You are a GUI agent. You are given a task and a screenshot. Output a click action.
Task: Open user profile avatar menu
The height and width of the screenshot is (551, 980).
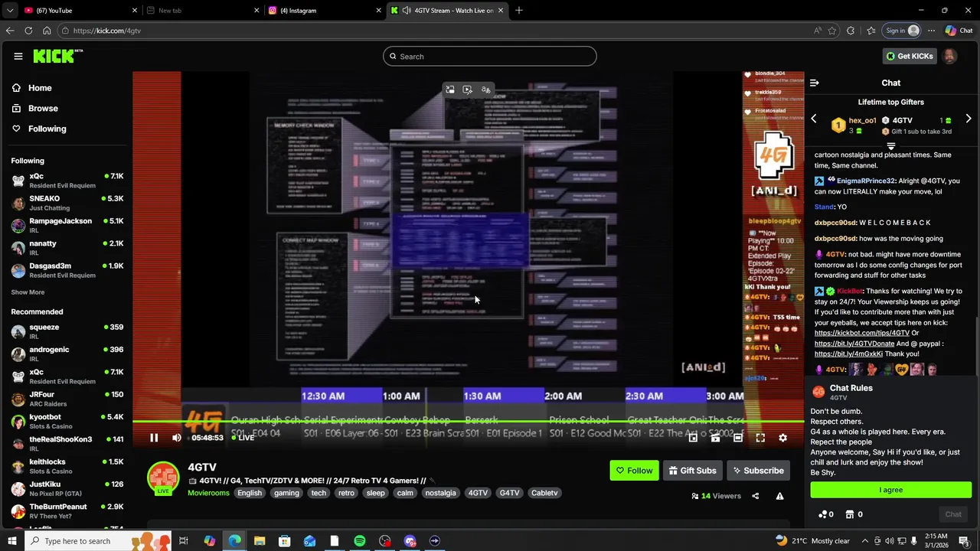tap(949, 56)
